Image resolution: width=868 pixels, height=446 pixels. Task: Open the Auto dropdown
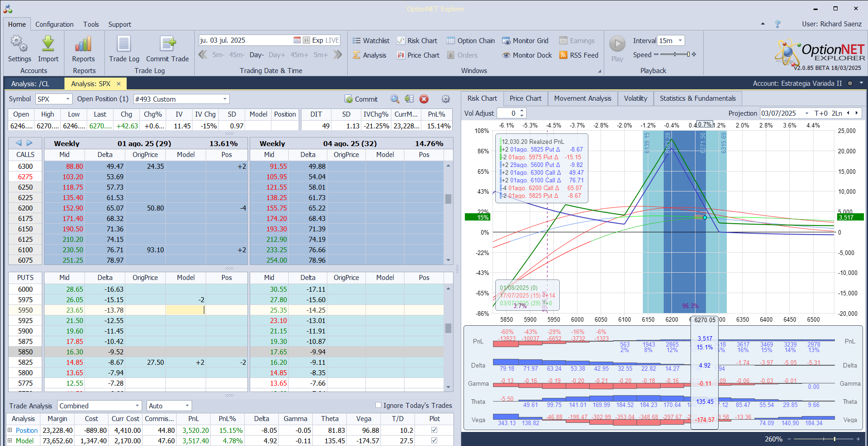coord(187,406)
